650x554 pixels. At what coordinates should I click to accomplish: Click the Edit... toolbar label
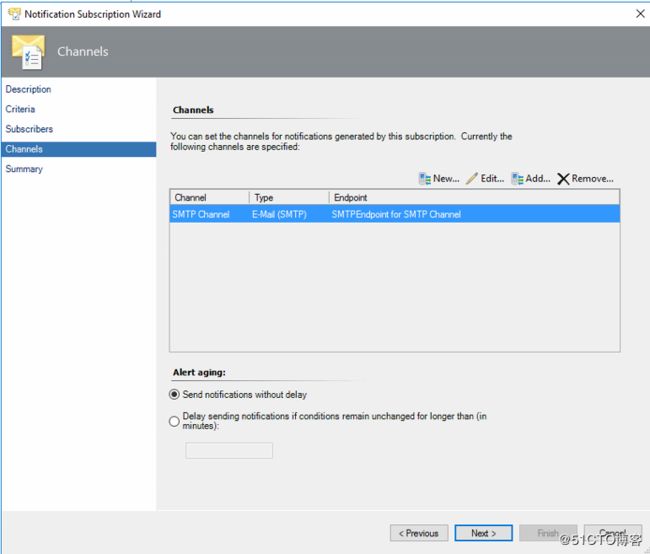click(x=492, y=179)
